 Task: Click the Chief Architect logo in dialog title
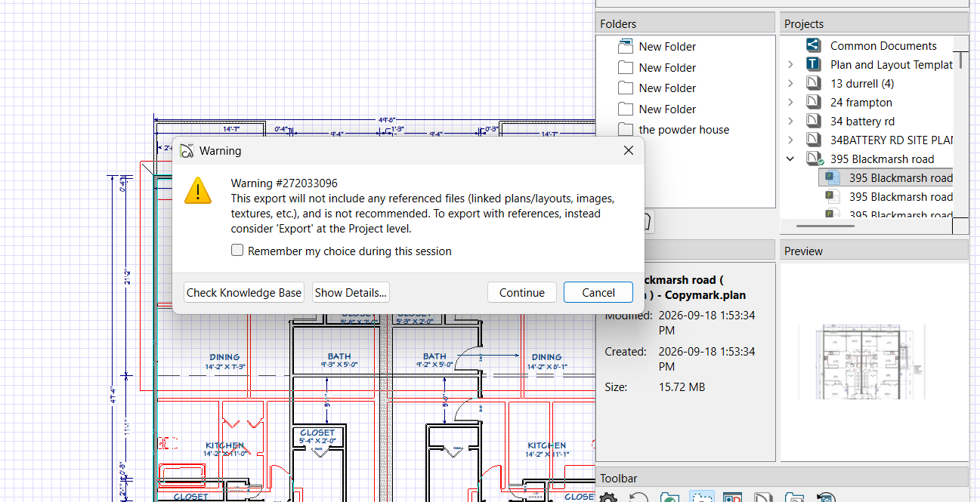click(187, 150)
